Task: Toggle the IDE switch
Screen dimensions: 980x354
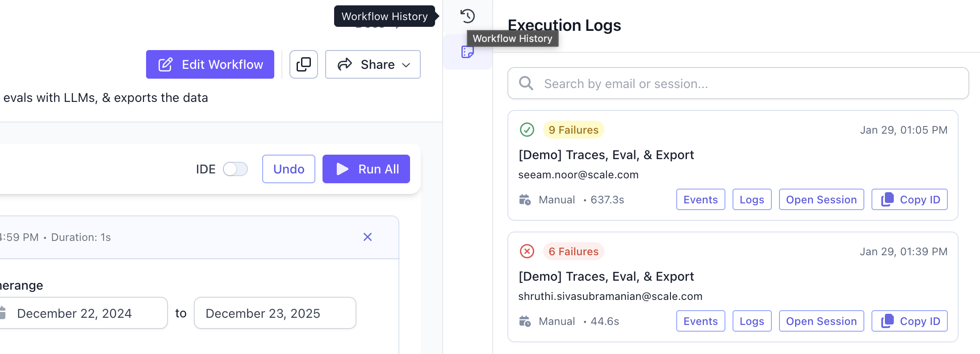Action: (235, 169)
